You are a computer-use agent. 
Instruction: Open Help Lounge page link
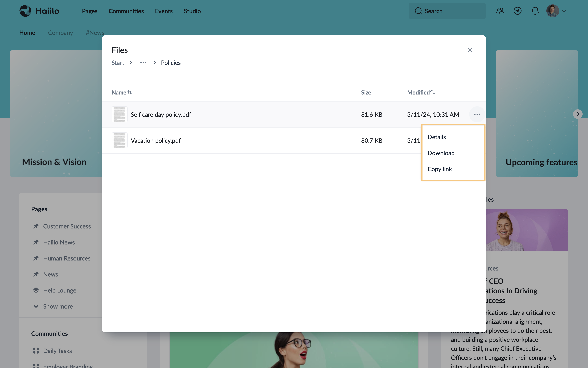click(x=60, y=291)
